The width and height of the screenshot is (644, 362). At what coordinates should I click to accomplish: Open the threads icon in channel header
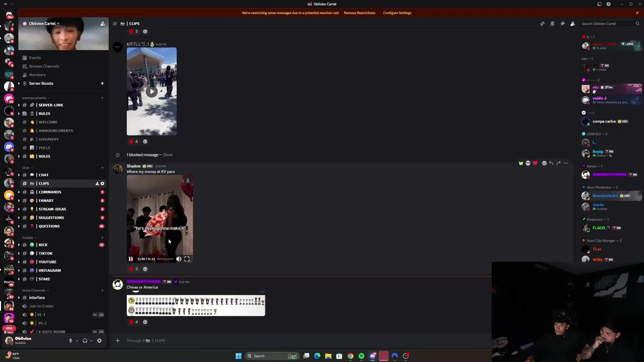tap(542, 24)
